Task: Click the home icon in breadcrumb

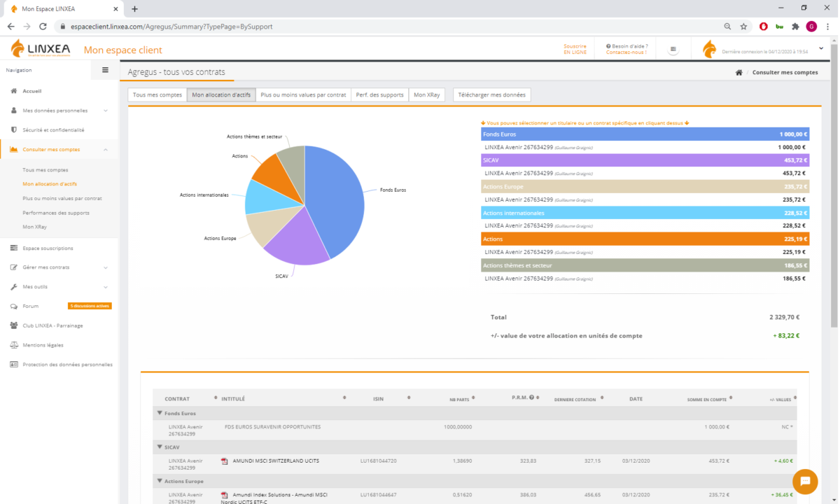Action: click(x=738, y=73)
